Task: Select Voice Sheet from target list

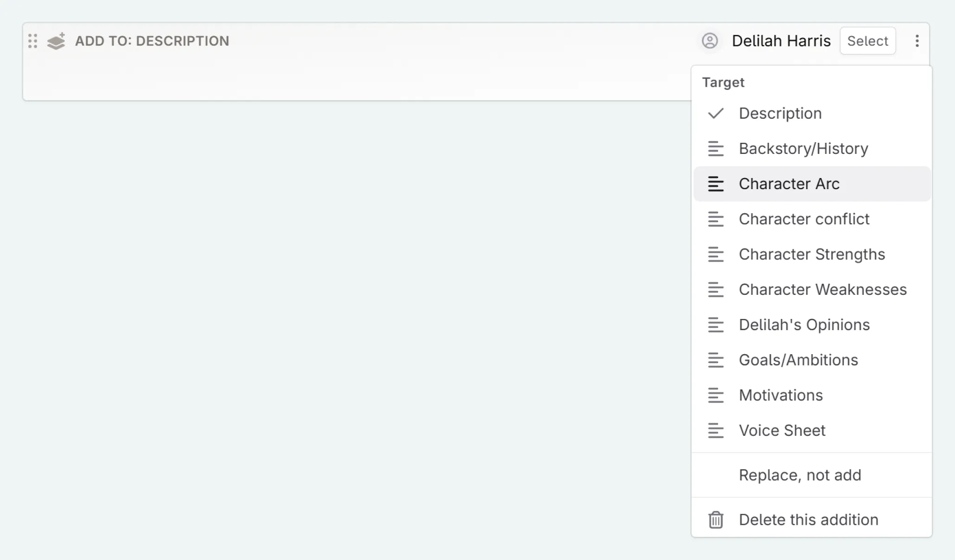Action: [783, 430]
